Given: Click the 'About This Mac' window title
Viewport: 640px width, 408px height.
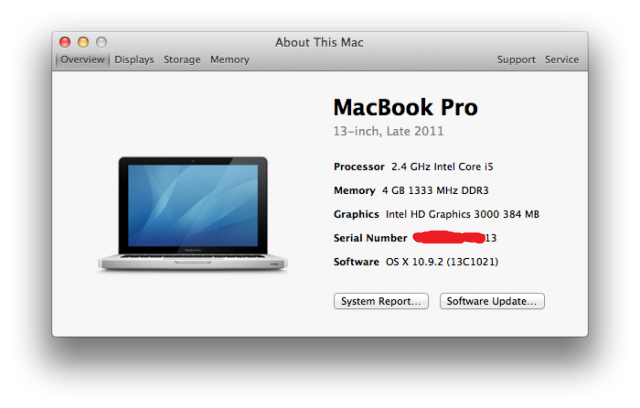Looking at the screenshot, I should click(319, 42).
